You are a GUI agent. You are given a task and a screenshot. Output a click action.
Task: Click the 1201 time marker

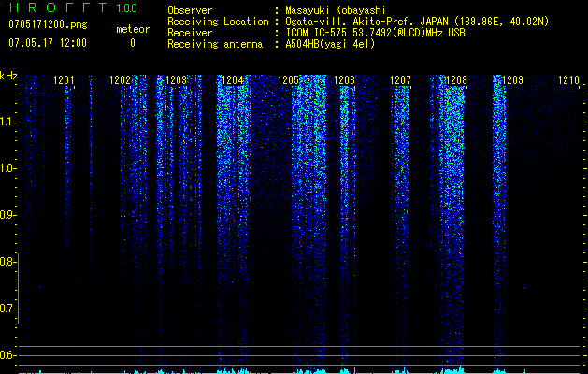(64, 80)
